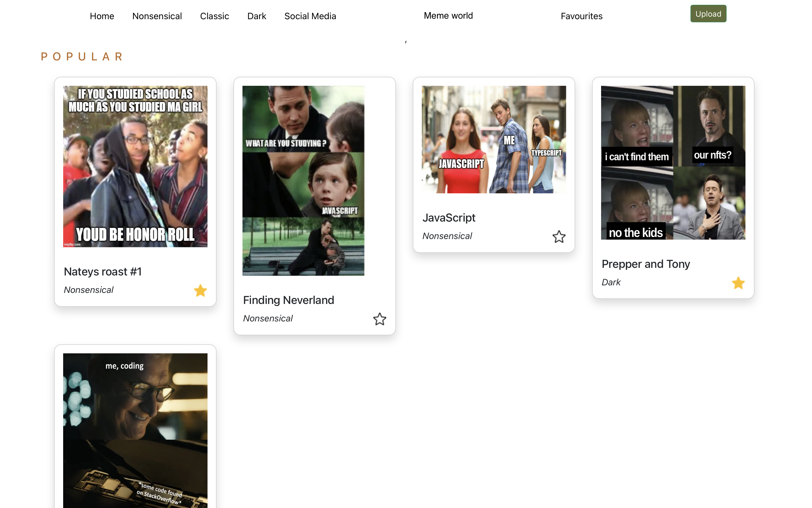Viewport: 812px width, 508px height.
Task: Browse the Classic memes category
Action: click(x=214, y=16)
